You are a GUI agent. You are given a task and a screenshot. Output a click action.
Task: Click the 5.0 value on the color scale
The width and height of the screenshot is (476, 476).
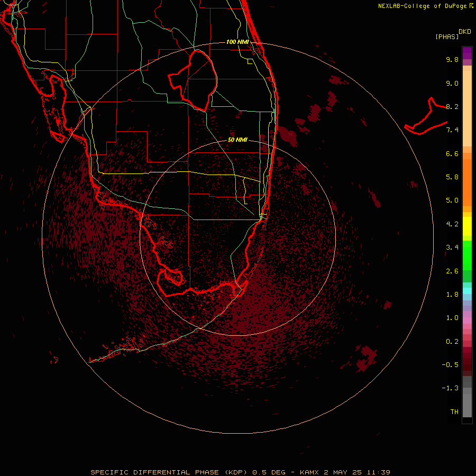click(452, 200)
